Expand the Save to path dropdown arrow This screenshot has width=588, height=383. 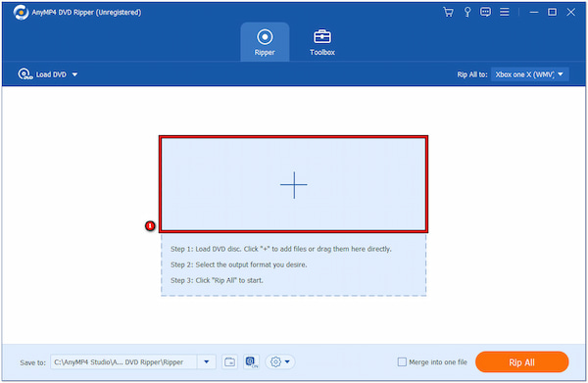click(207, 362)
